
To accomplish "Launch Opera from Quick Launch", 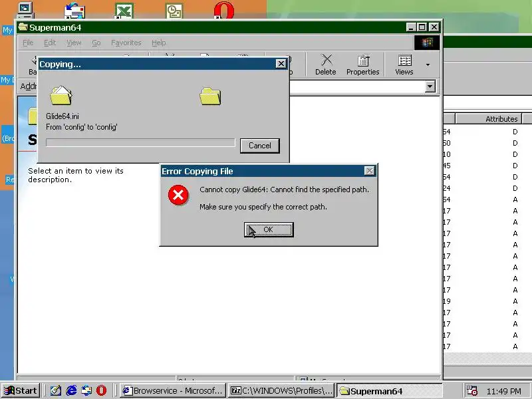I will coord(101,390).
